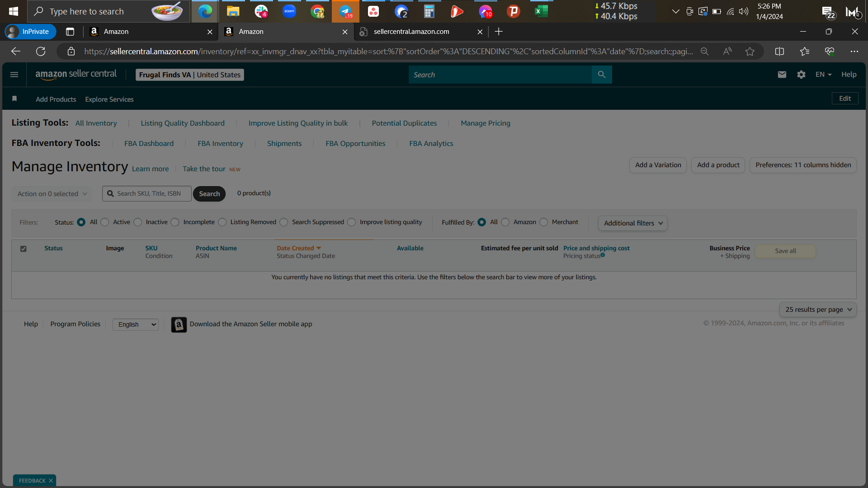868x488 pixels.
Task: Open the messages envelope icon
Action: point(782,75)
